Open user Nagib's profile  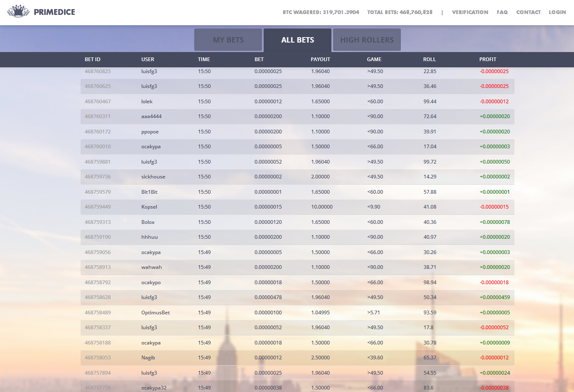pos(148,358)
